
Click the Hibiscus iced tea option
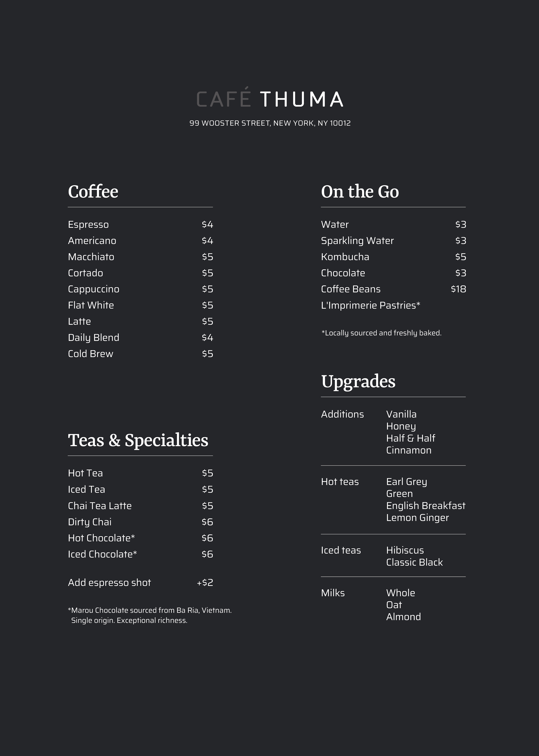point(404,550)
